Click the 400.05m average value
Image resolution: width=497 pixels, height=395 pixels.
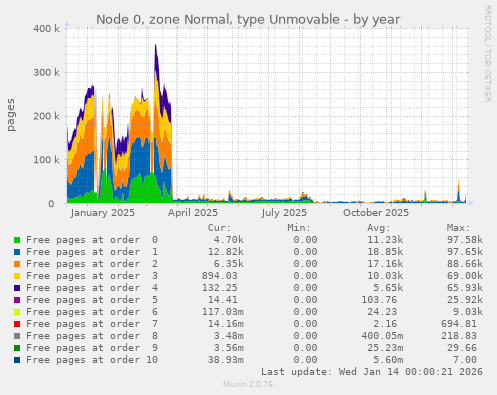pyautogui.click(x=382, y=336)
